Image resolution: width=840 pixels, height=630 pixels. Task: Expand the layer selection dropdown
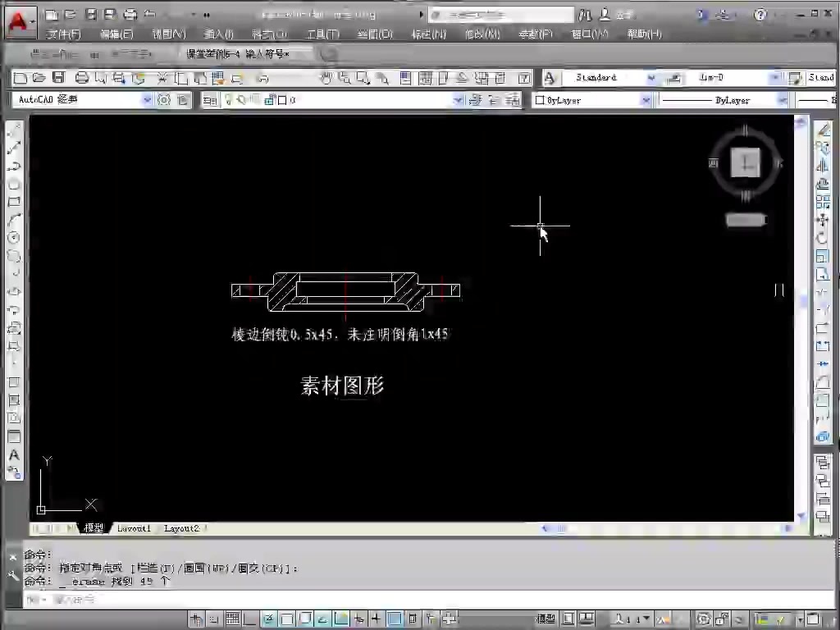point(458,100)
